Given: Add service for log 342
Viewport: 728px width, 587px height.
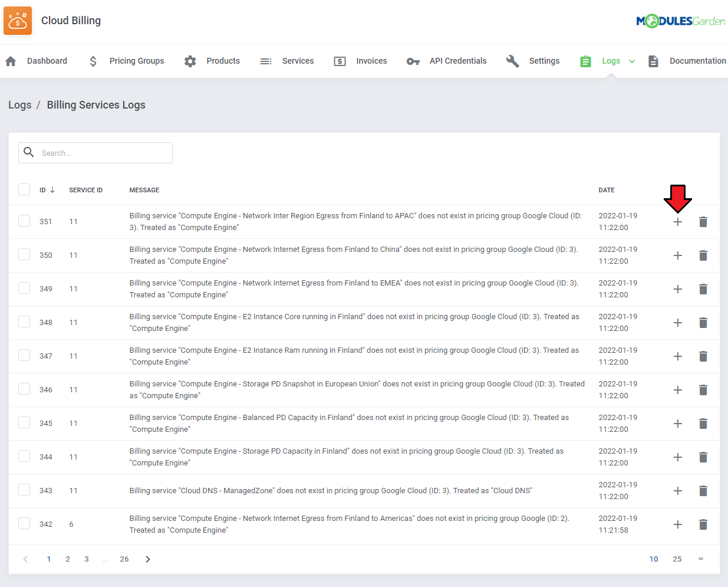Looking at the screenshot, I should click(x=678, y=524).
